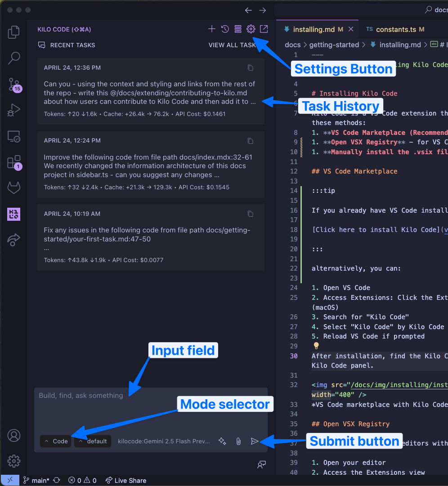This screenshot has height=486, width=448.
Task: Open the Code mode selector
Action: click(x=55, y=441)
